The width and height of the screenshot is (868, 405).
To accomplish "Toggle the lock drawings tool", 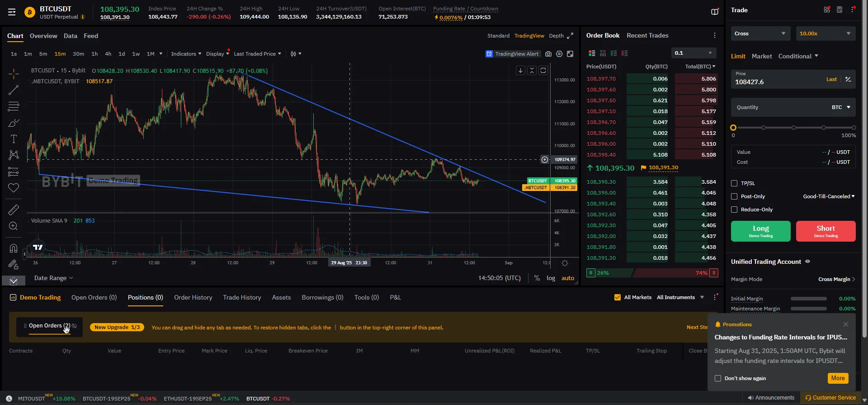I will [x=14, y=264].
